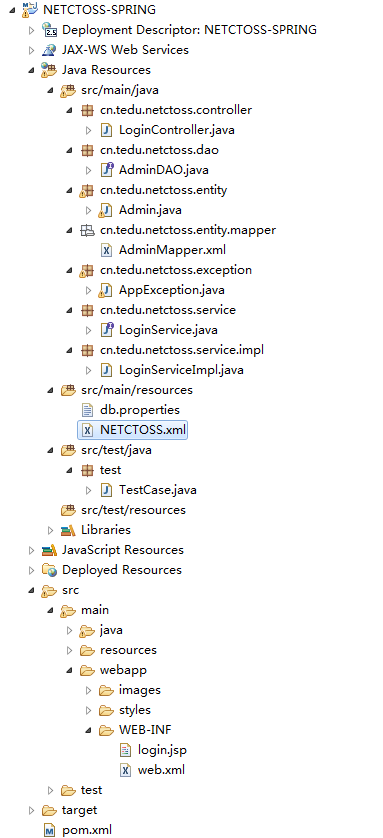Select the LoginController.java label
This screenshot has height=838, width=383.
(x=177, y=130)
